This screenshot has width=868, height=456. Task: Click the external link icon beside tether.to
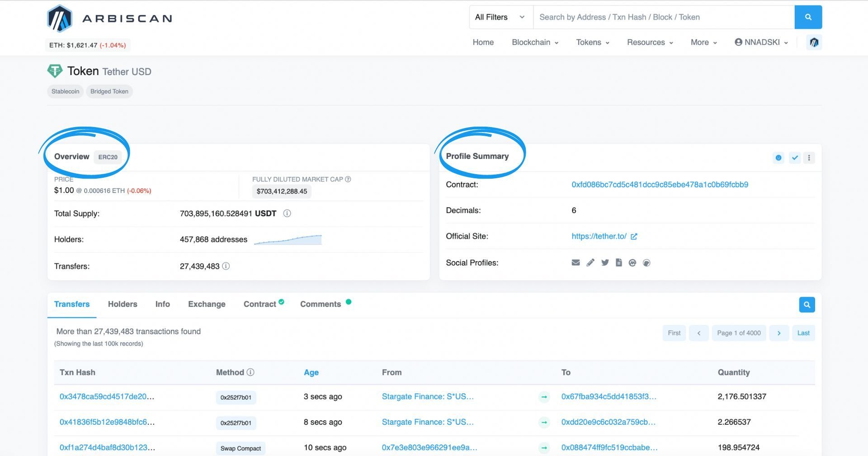point(634,237)
